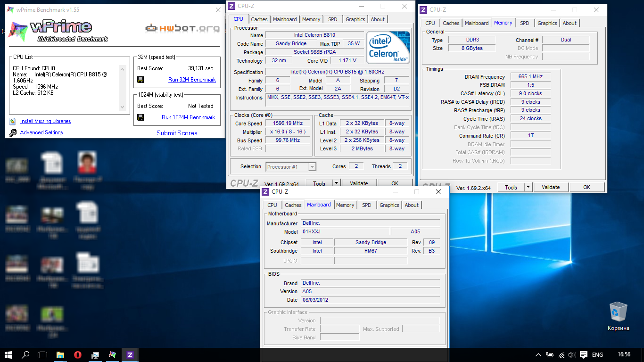Image resolution: width=644 pixels, height=362 pixels.
Task: Click the key icon next to Advanced Settings
Action: [13, 133]
